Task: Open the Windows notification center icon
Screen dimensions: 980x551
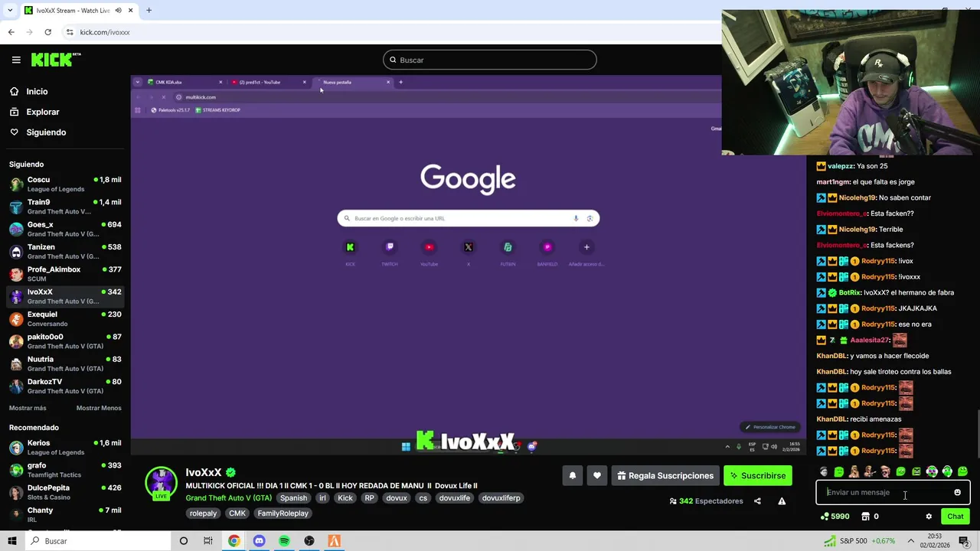Action: [964, 541]
